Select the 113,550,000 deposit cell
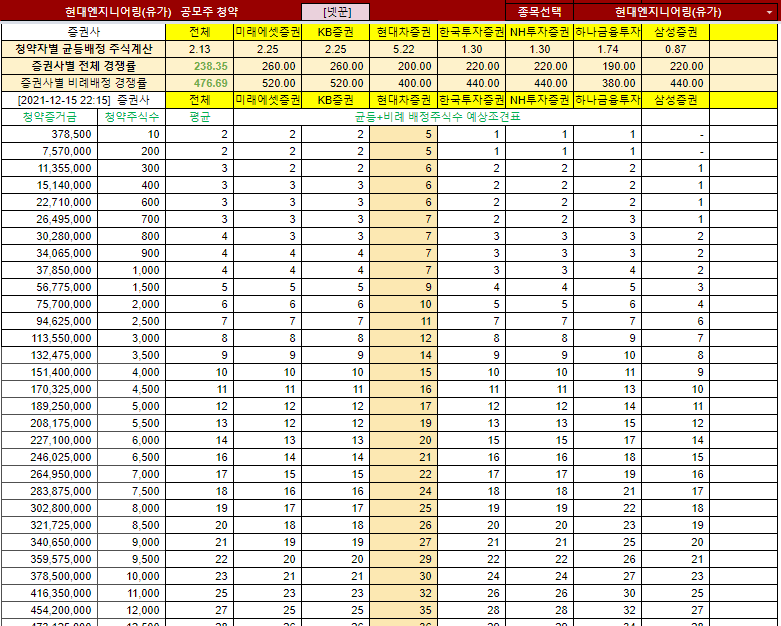 [x=50, y=338]
